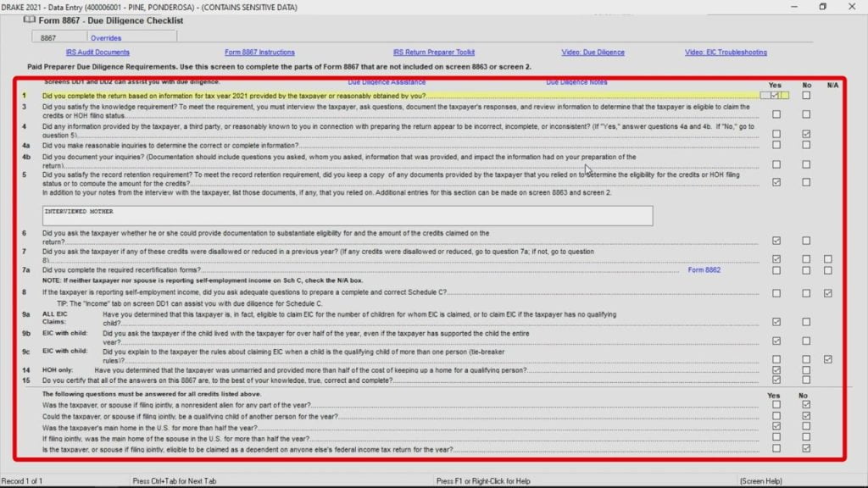Click the Due Diligence Assistance link
Screen dimensions: 868x488
tap(387, 82)
